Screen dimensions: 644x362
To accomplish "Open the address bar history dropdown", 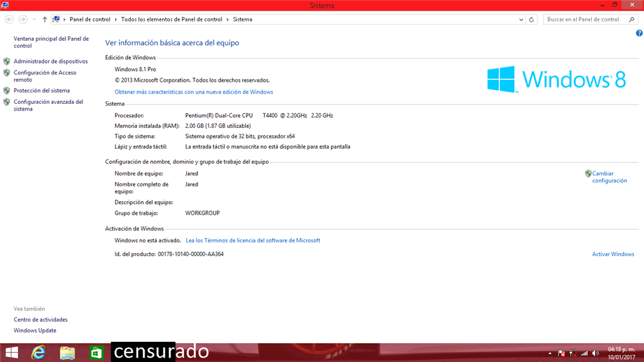I will 521,20.
